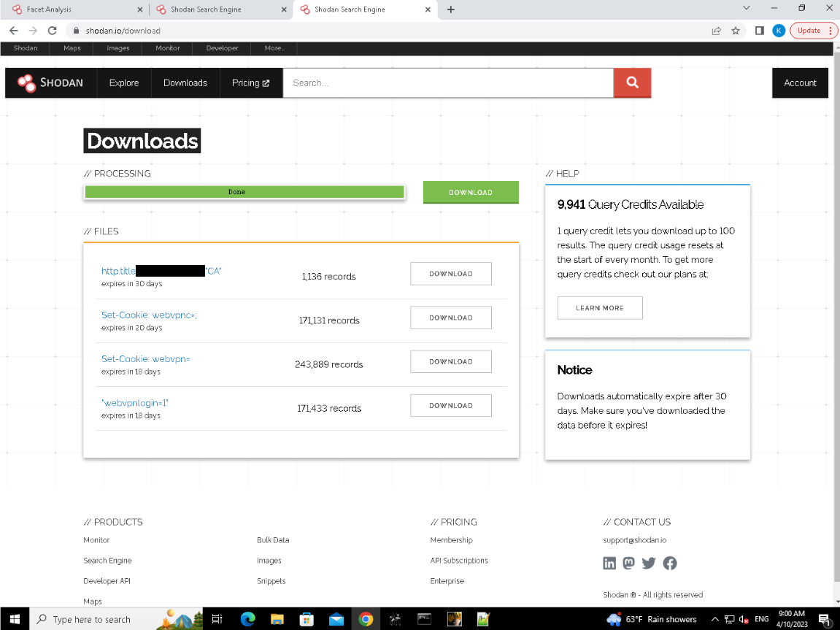
Task: Open Shodan's Facebook icon in the footer
Action: click(670, 563)
